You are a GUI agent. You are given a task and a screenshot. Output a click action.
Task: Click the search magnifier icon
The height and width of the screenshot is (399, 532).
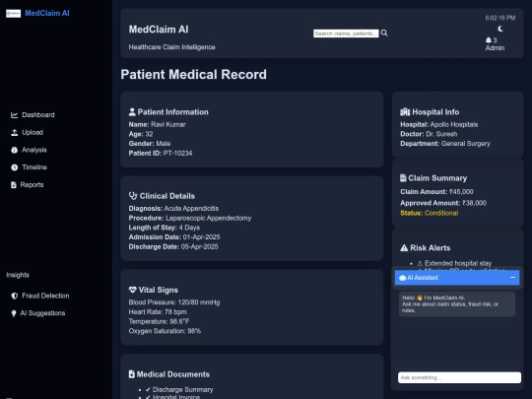[384, 33]
